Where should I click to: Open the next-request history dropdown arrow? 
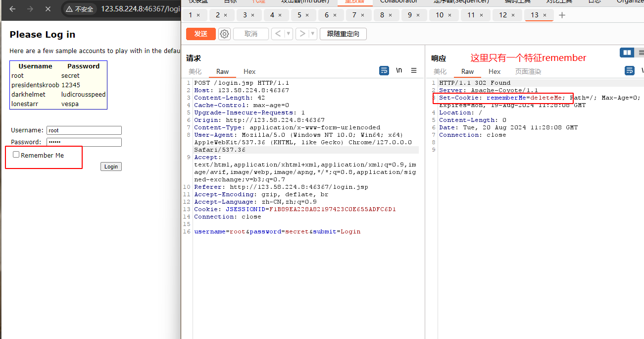pyautogui.click(x=312, y=34)
